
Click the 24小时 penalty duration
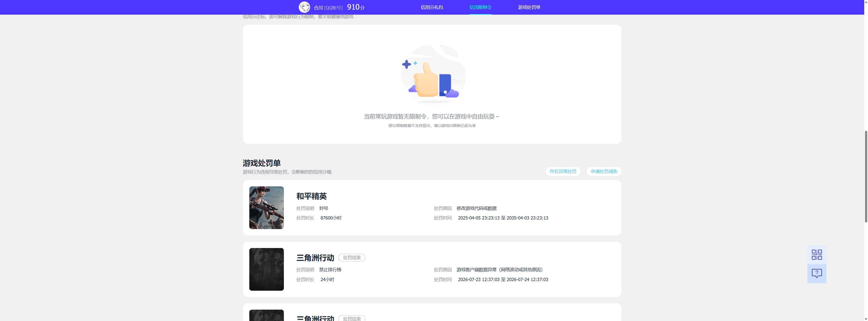click(x=327, y=280)
